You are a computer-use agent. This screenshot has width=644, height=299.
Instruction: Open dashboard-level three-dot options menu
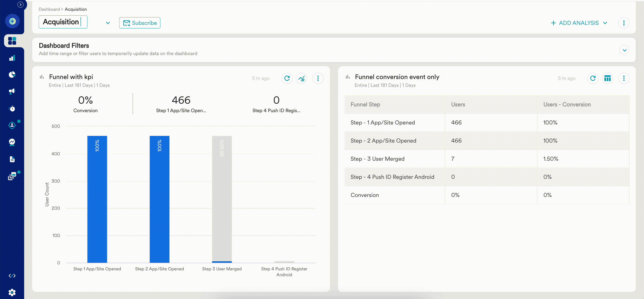coord(624,23)
